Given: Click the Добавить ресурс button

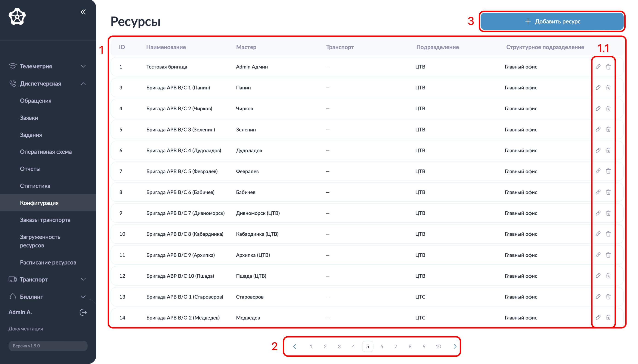Looking at the screenshot, I should [x=552, y=22].
